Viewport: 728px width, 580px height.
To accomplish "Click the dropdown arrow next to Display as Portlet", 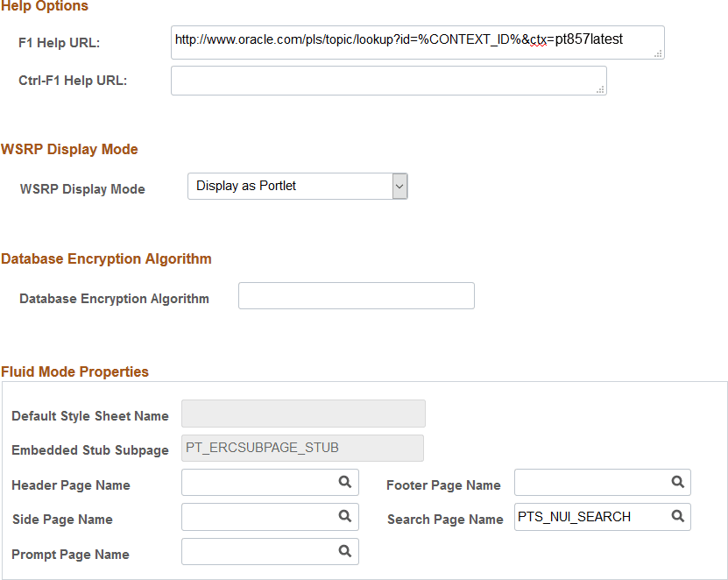I will tap(399, 186).
